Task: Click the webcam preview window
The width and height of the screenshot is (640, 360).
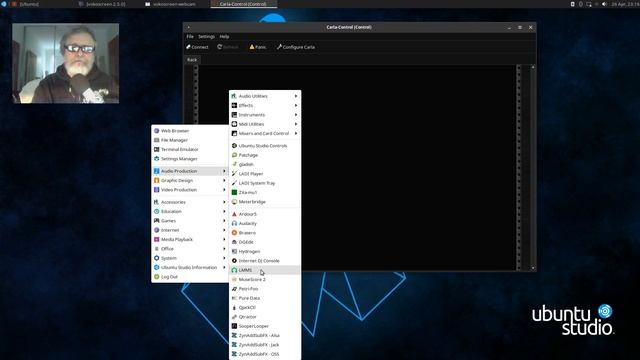Action: click(x=66, y=63)
